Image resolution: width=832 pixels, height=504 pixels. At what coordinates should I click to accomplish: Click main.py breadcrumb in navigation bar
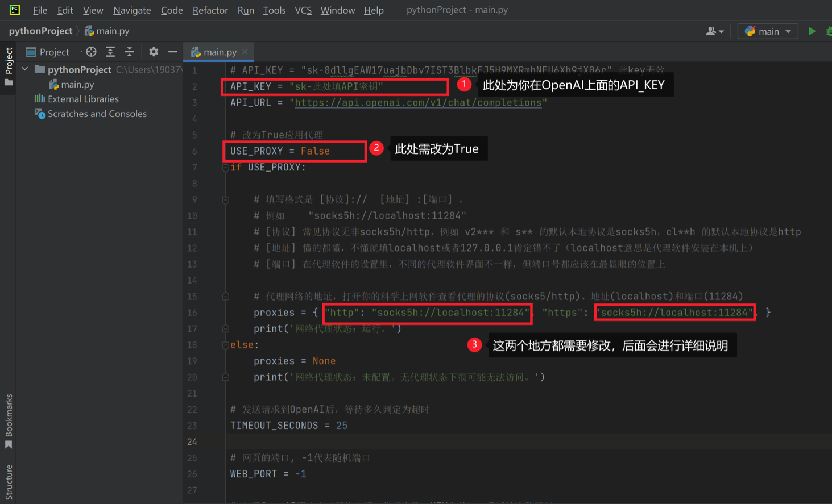[107, 31]
